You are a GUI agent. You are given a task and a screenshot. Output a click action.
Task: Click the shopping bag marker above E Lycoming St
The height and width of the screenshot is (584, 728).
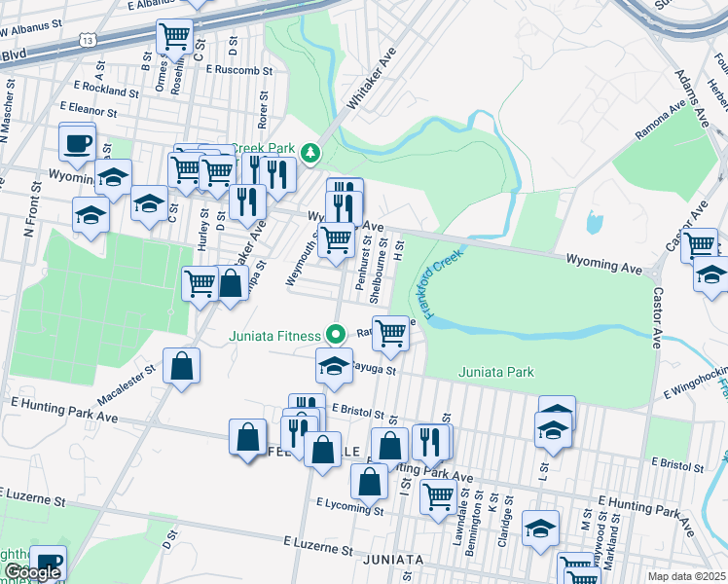pyautogui.click(x=370, y=486)
